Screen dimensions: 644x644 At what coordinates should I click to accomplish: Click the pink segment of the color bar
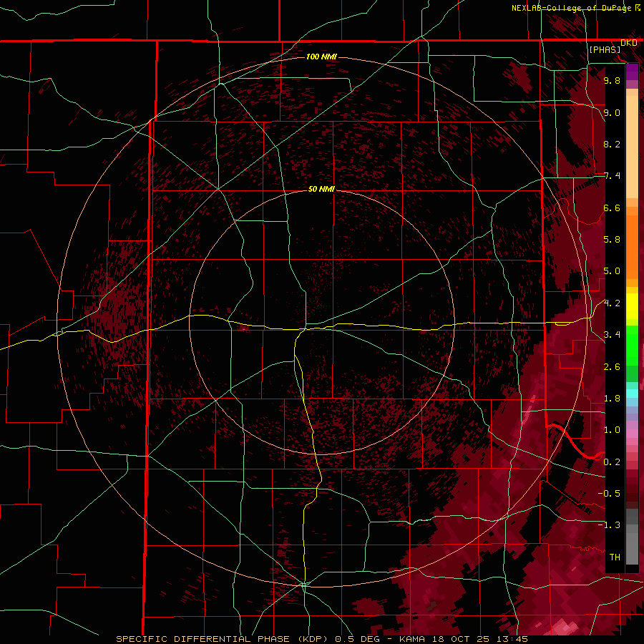point(632,433)
